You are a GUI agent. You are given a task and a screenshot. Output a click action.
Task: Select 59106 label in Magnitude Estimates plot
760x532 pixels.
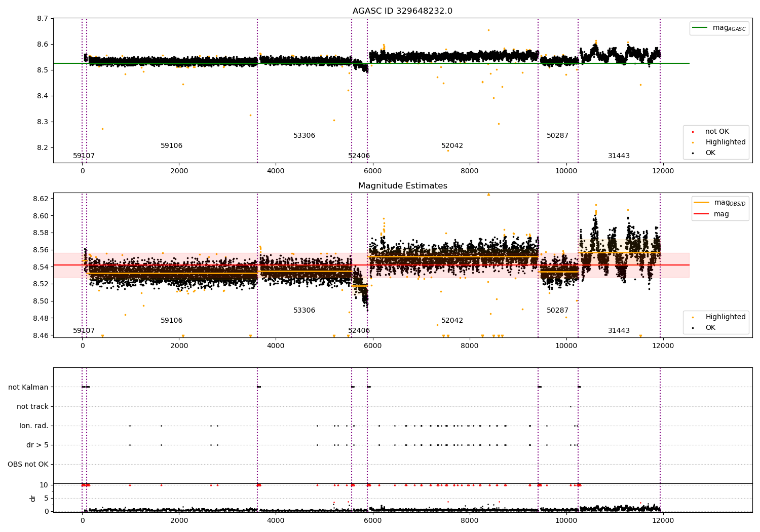pos(171,321)
